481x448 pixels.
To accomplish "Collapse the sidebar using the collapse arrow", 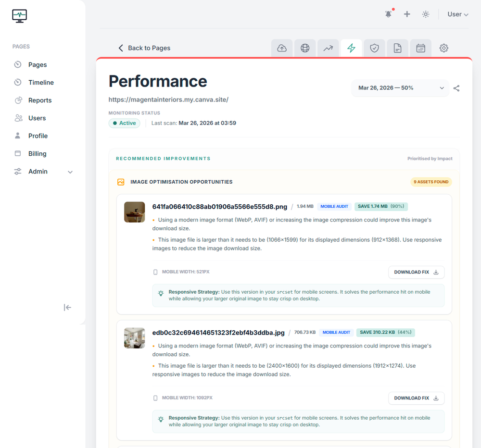I will [67, 307].
